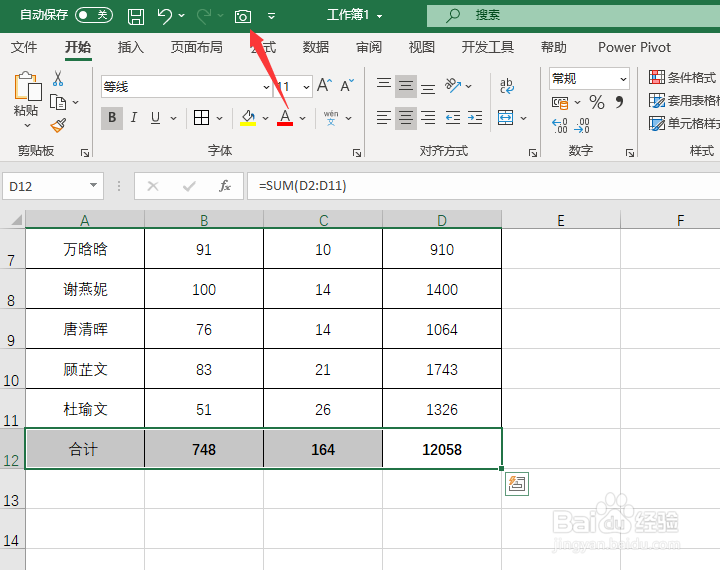Viewport: 720px width, 570px height.
Task: Click the Insert Function fx button
Action: [225, 186]
